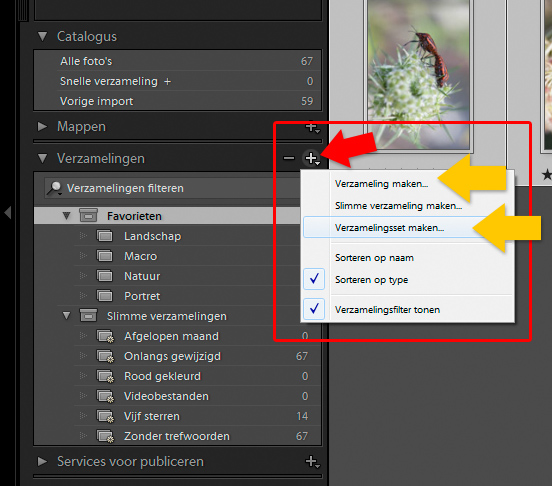
Task: Click the plus icon on Mappen panel
Action: click(312, 127)
